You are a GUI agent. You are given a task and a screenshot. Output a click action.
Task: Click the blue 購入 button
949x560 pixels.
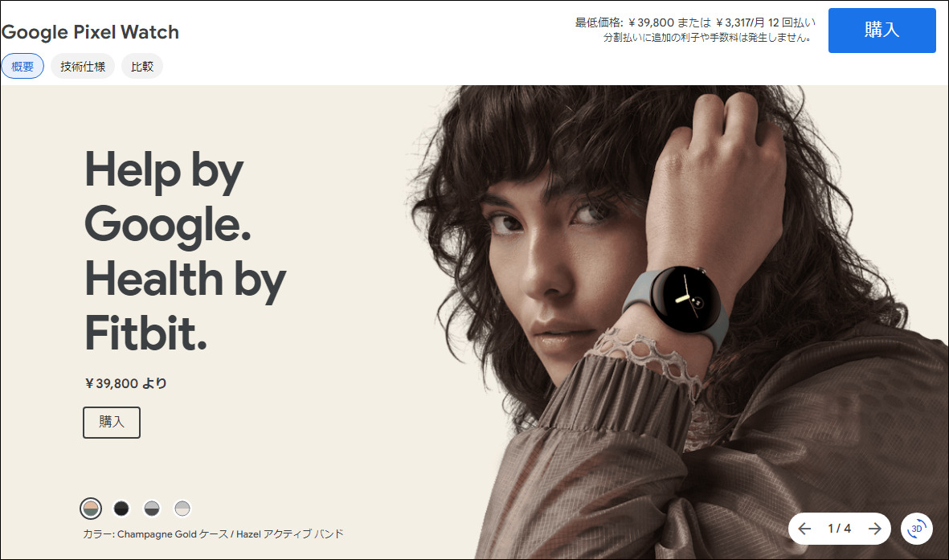point(882,31)
